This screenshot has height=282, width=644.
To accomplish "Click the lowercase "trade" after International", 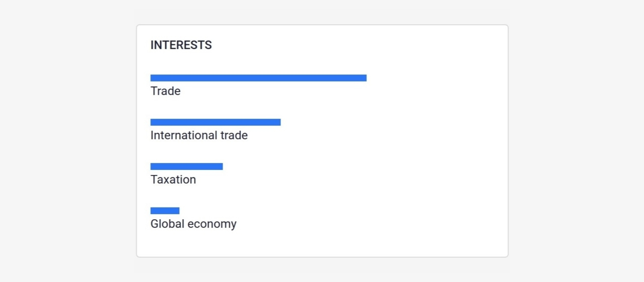I will pos(234,135).
